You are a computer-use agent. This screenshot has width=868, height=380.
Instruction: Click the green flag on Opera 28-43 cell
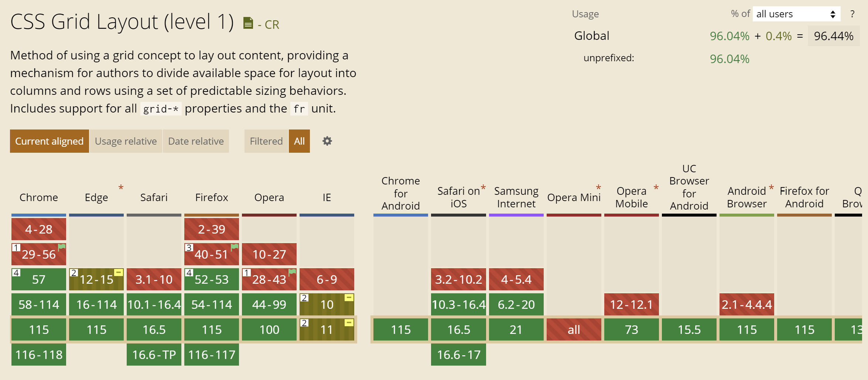[x=291, y=273]
